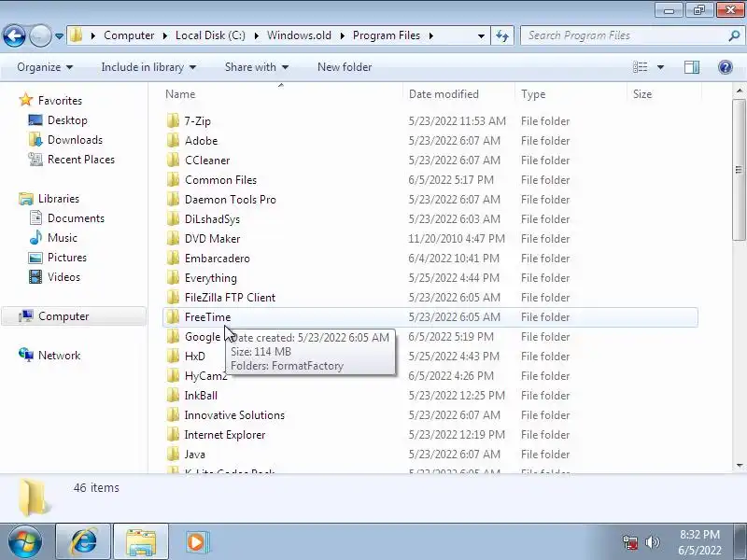Open the recent pages dropdown arrow
Screen dimensions: 747x560
[59, 36]
